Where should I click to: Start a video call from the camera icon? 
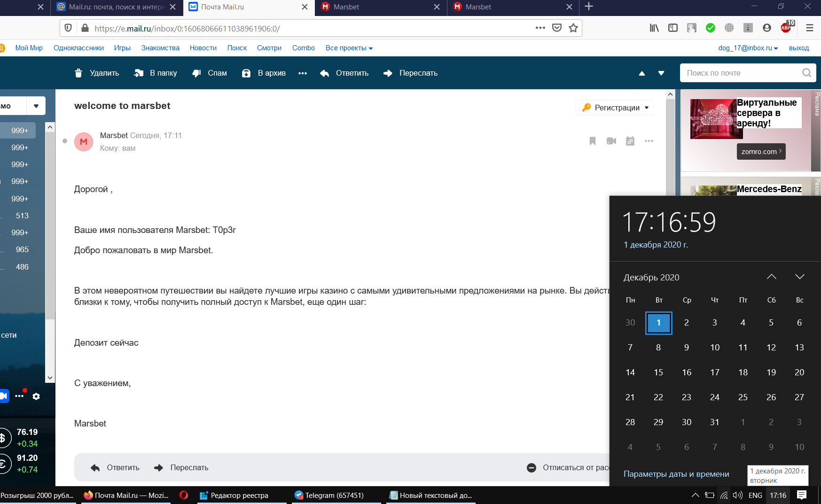pyautogui.click(x=611, y=141)
